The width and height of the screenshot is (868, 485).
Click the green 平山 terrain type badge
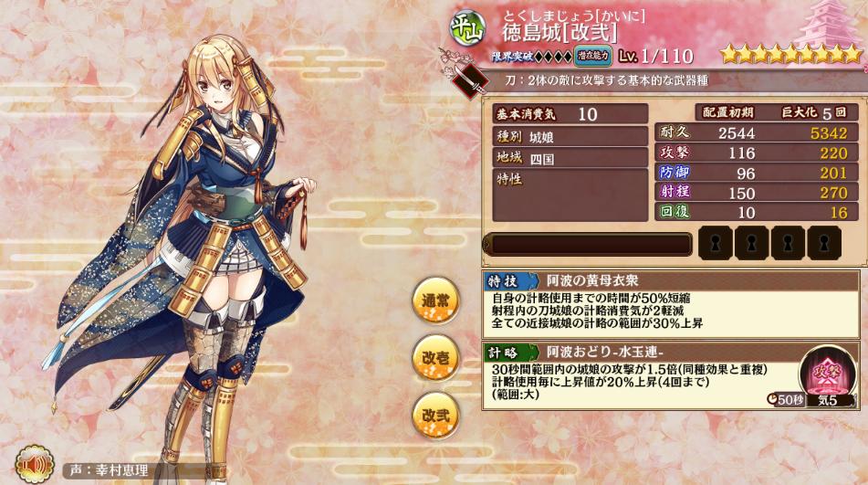(x=466, y=27)
